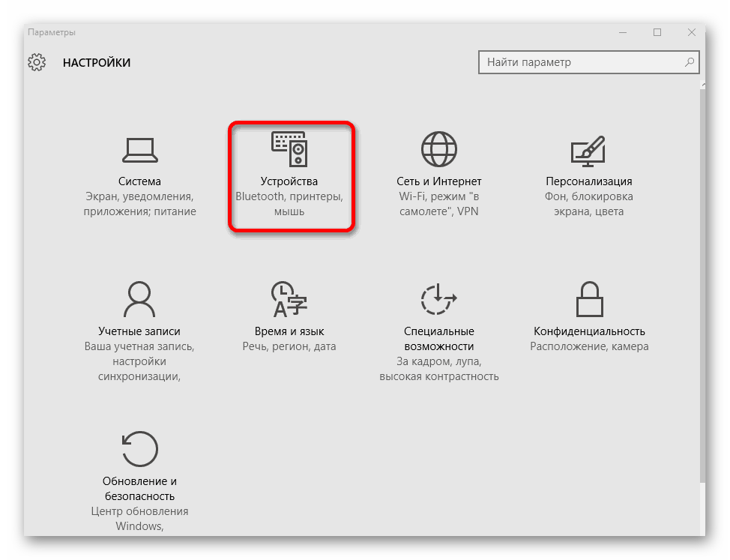Open the Персонализация monitor and brush icon
Viewport: 730px width, 560px height.
[x=588, y=151]
